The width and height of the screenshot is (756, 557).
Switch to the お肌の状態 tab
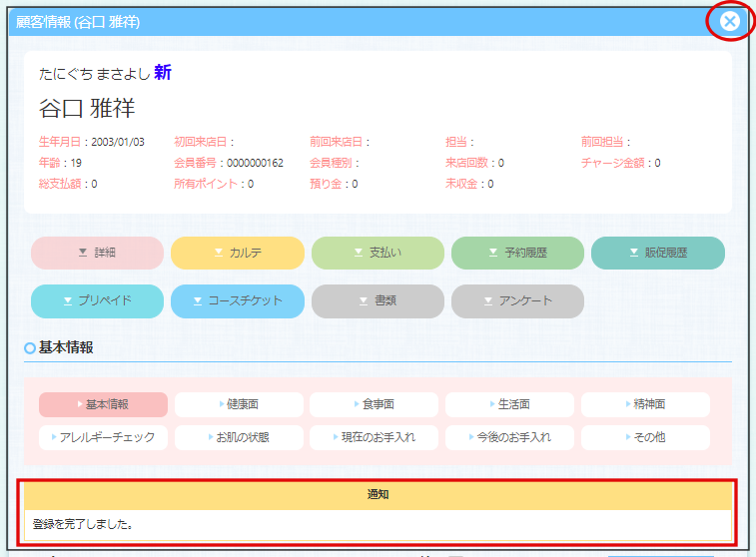(239, 437)
